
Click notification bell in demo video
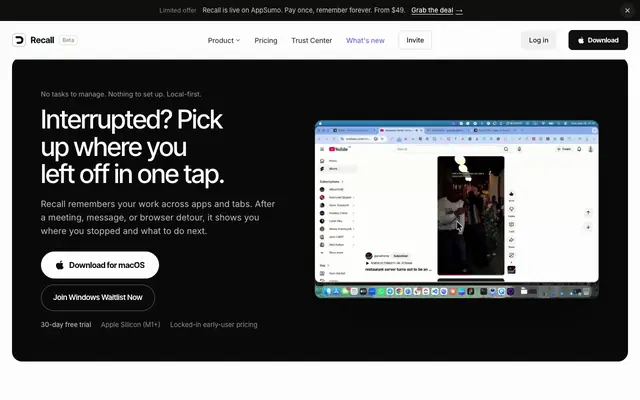tap(579, 149)
